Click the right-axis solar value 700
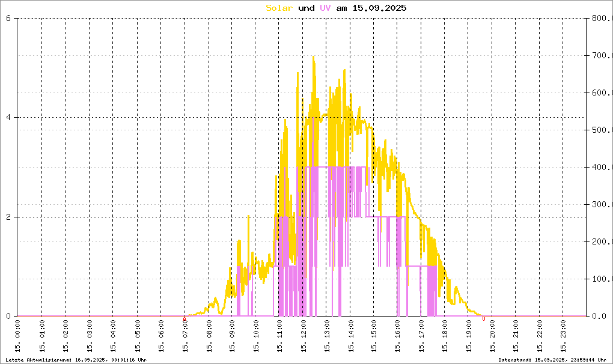This screenshot has width=613, height=364. tap(602, 55)
